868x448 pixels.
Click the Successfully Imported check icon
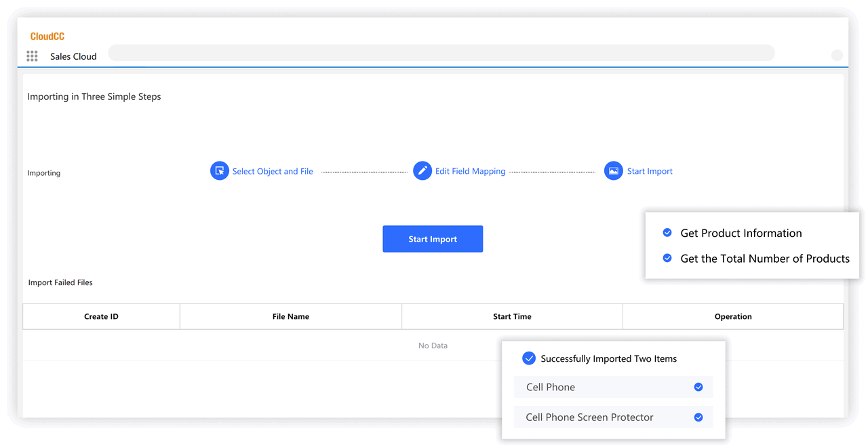pyautogui.click(x=529, y=358)
